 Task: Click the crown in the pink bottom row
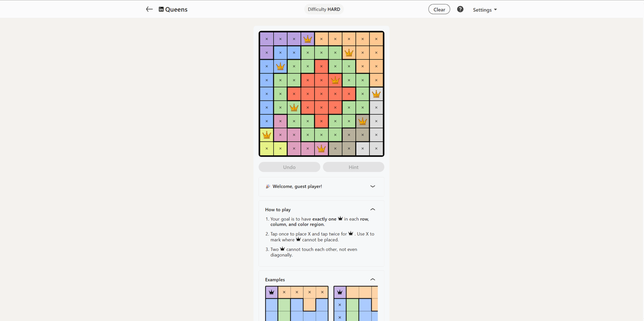pos(321,148)
